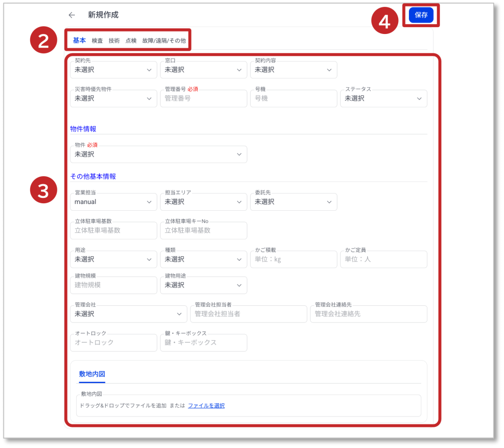Click the ファイルを選択 link
504x448 pixels.
[206, 406]
